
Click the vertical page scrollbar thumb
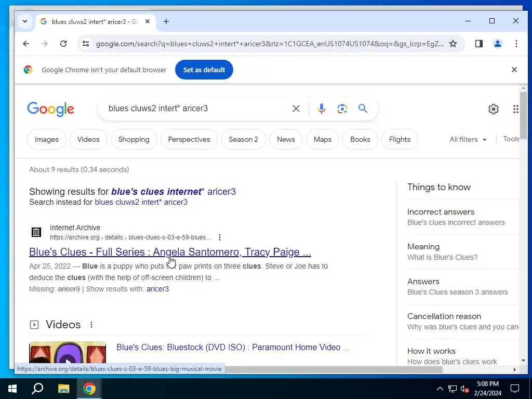pyautogui.click(x=523, y=115)
